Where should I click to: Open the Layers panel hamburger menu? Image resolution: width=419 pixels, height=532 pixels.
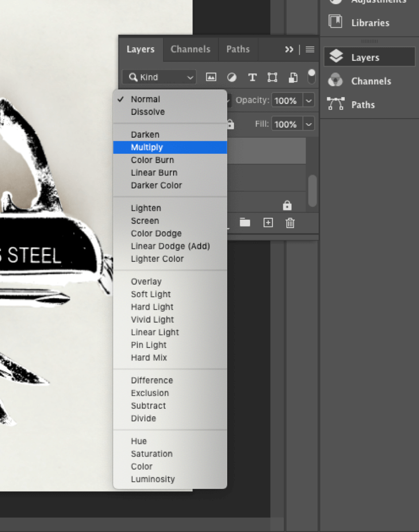click(x=310, y=49)
